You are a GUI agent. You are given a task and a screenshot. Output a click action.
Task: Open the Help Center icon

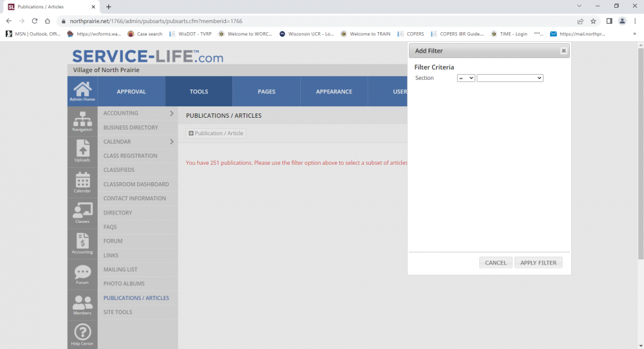coord(82,335)
